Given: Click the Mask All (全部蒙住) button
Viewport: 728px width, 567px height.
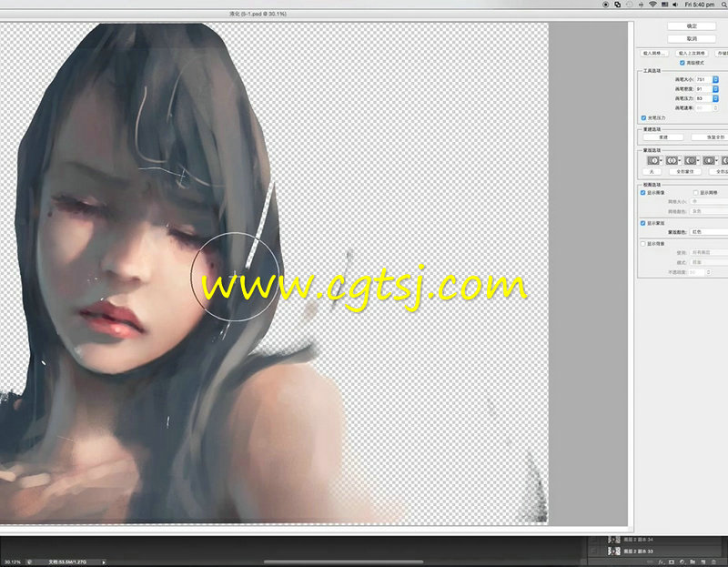Looking at the screenshot, I should [685, 172].
